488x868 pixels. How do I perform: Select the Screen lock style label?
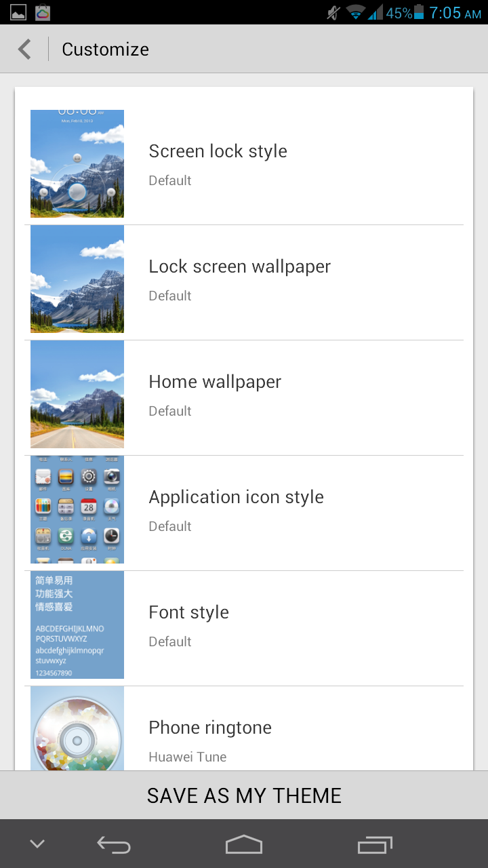[218, 151]
